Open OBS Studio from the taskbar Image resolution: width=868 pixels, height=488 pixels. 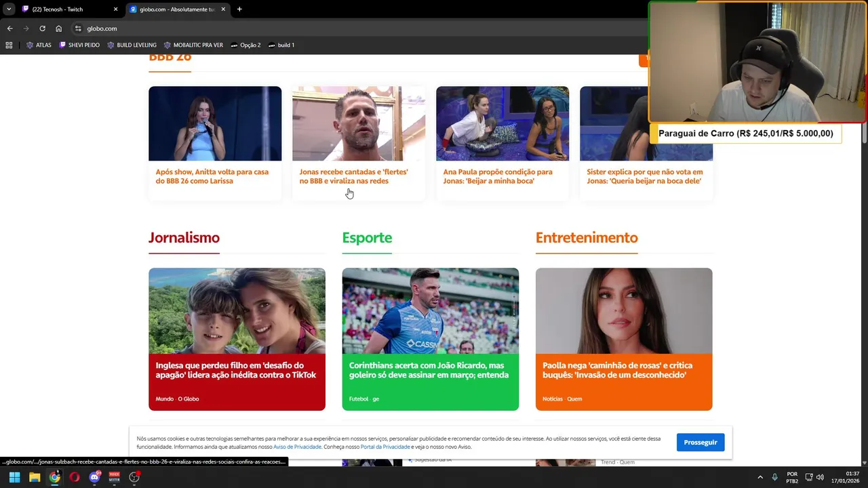(134, 477)
